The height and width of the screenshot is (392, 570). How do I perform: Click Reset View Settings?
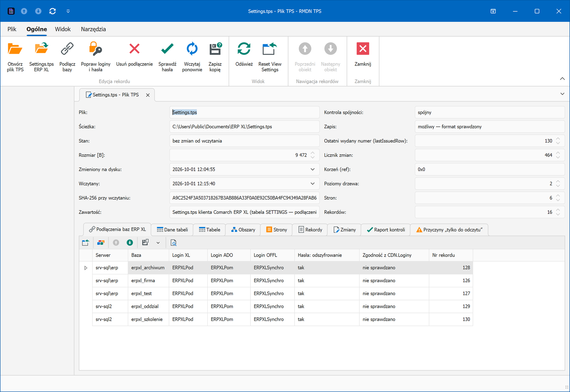270,57
